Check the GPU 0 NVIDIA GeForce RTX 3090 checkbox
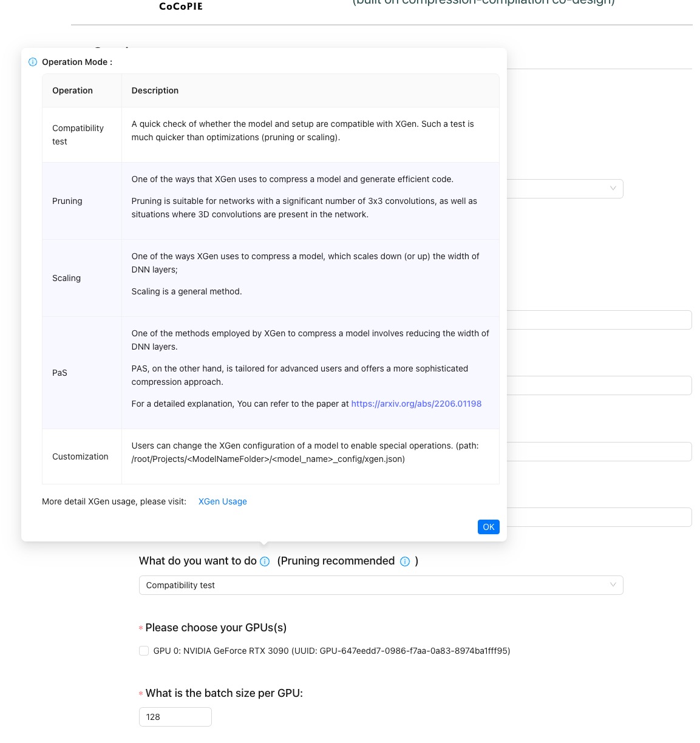 144,651
